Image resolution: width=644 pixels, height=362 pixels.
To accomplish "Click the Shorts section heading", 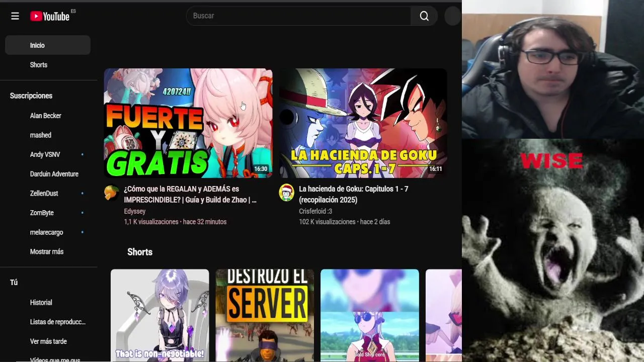I will pyautogui.click(x=140, y=252).
